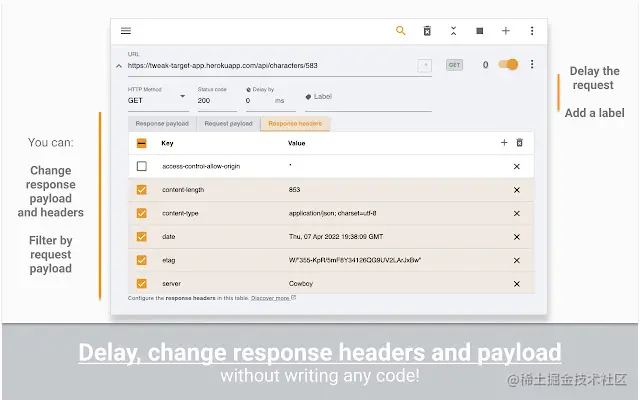Remove the server header row
The width and height of the screenshot is (640, 400).
pos(516,284)
